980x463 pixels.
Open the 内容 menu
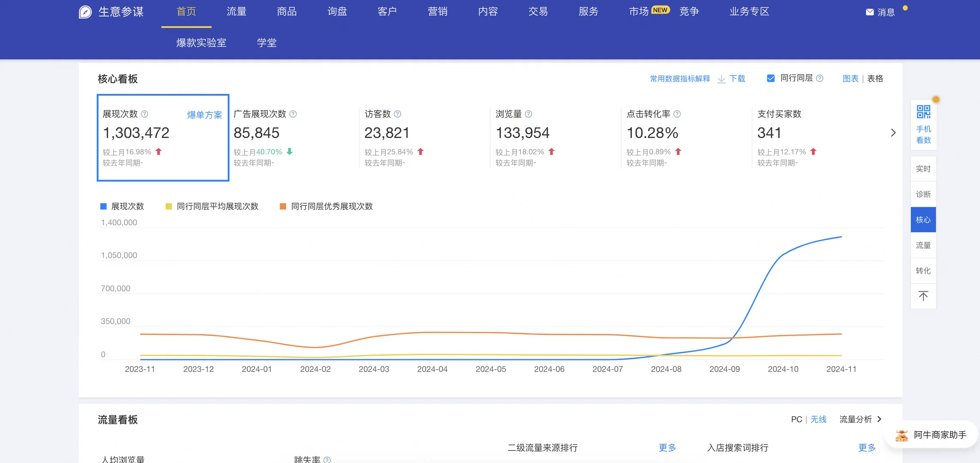tap(488, 12)
